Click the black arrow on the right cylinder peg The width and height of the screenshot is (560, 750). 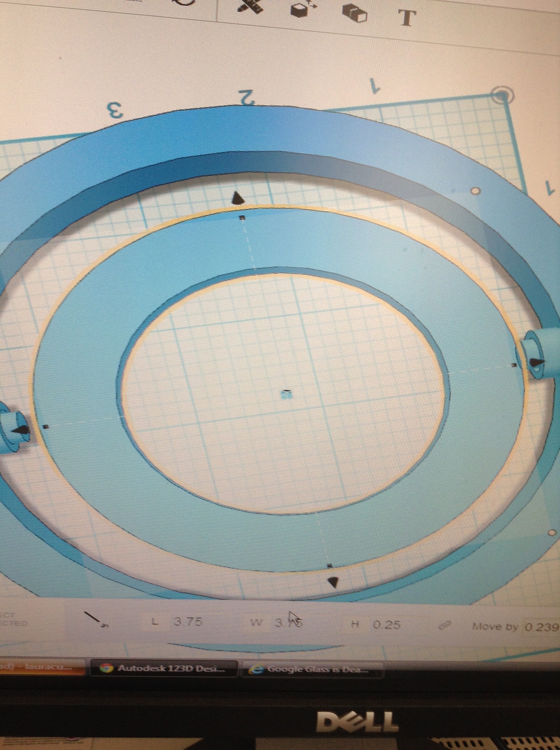click(x=537, y=363)
